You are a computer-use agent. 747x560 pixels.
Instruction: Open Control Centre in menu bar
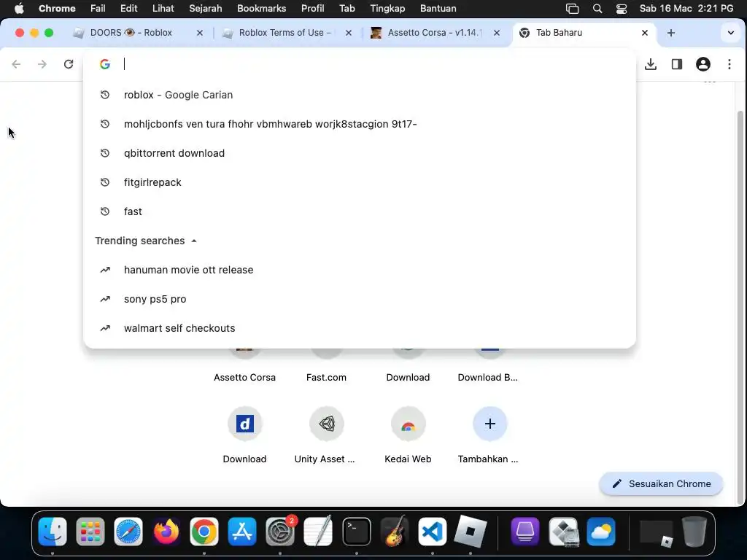(x=622, y=8)
